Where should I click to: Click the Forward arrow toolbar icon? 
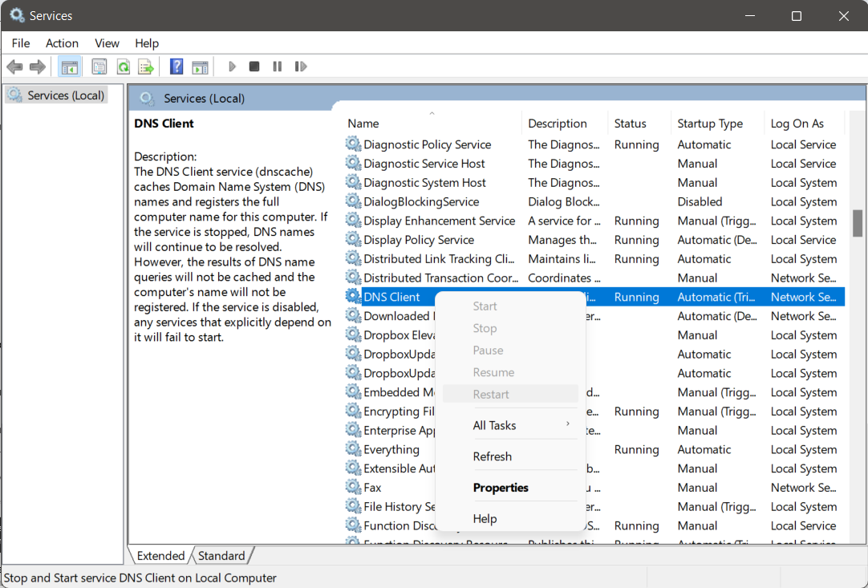(x=37, y=67)
